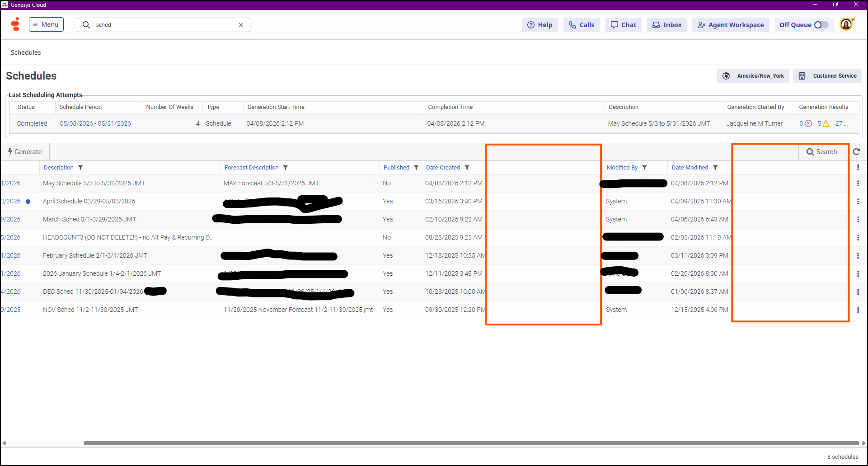The image size is (868, 466).
Task: Toggle the Off Queue switch
Action: point(821,25)
